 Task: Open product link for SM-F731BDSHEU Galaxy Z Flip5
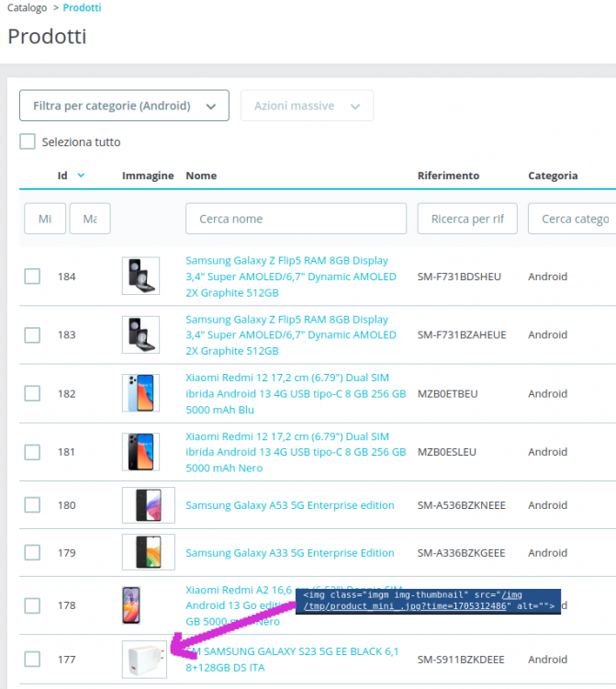click(291, 277)
